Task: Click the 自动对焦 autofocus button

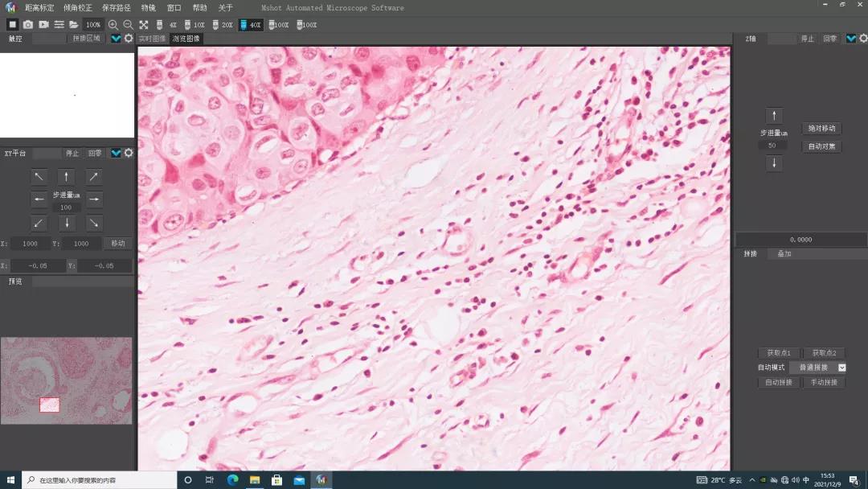Action: click(x=821, y=146)
